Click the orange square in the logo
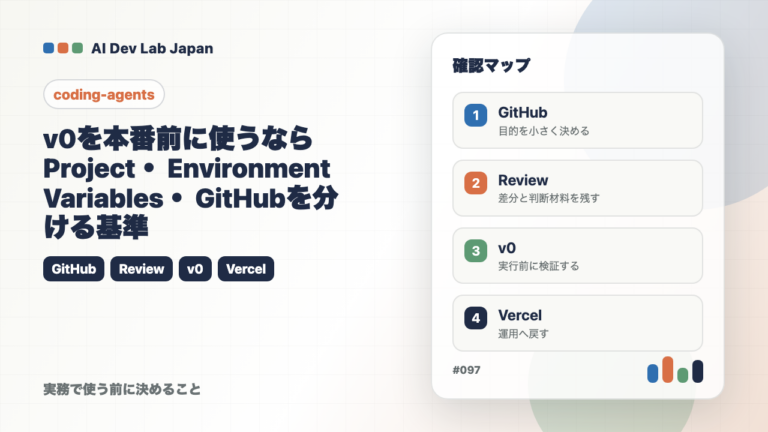 63,48
